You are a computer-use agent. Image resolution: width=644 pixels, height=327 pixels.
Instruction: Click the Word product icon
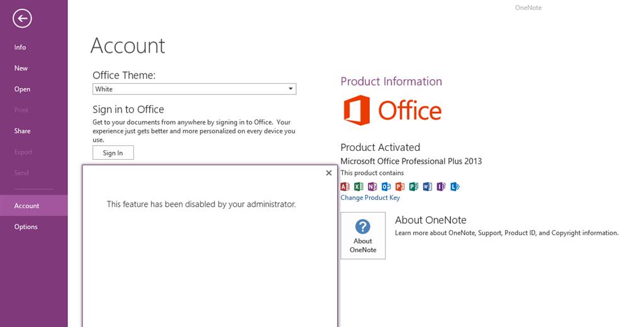click(x=427, y=187)
